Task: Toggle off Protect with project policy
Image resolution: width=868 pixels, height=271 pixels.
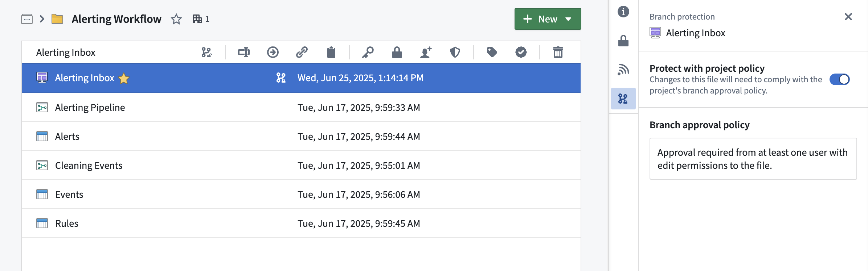Action: (839, 79)
